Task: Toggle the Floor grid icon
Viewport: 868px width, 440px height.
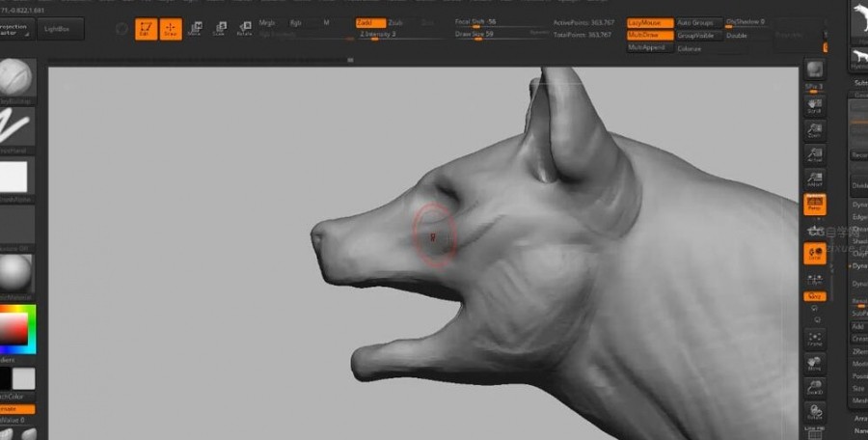Action: tap(815, 231)
